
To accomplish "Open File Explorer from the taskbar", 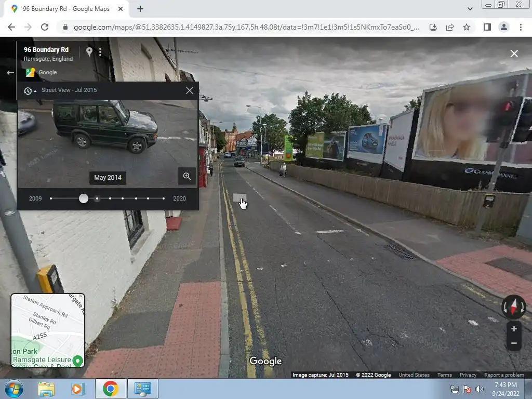I will pyautogui.click(x=46, y=389).
